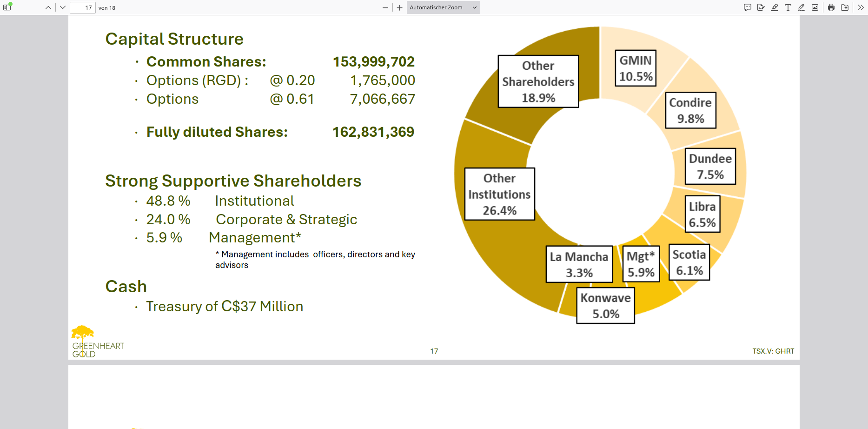Go to next page with down chevron
Image resolution: width=868 pixels, height=429 pixels.
click(x=62, y=7)
